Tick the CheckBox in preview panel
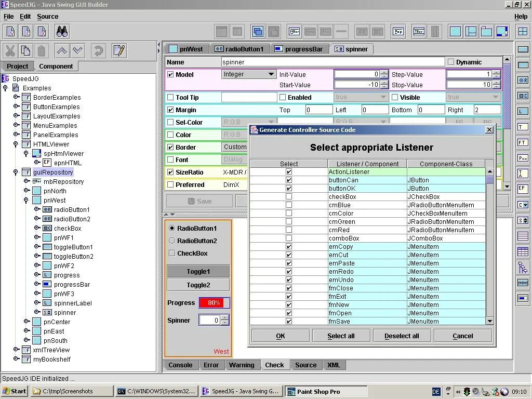The width and height of the screenshot is (532, 399). click(172, 254)
